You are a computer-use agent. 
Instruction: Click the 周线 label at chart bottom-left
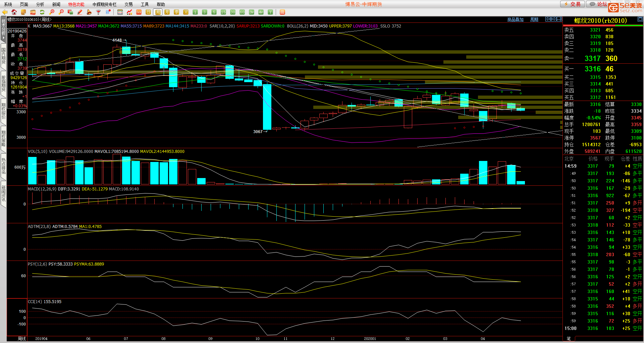pos(22,339)
